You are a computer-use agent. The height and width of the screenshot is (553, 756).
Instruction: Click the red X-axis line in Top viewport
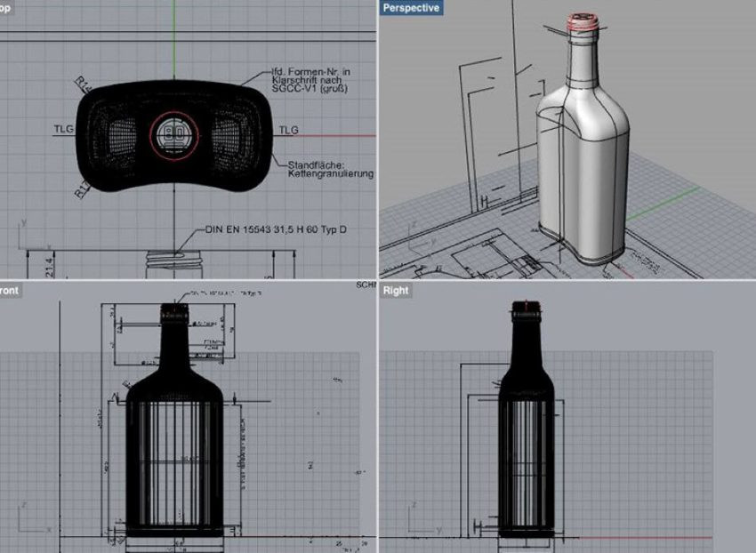point(338,136)
